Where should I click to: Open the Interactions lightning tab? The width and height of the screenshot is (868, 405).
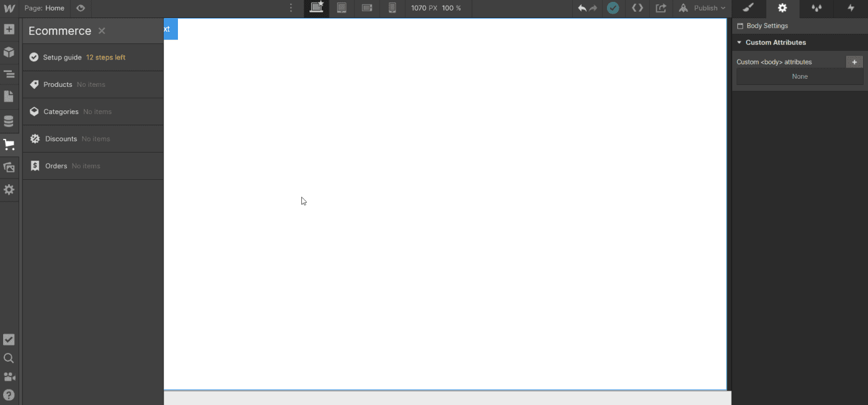[x=851, y=8]
